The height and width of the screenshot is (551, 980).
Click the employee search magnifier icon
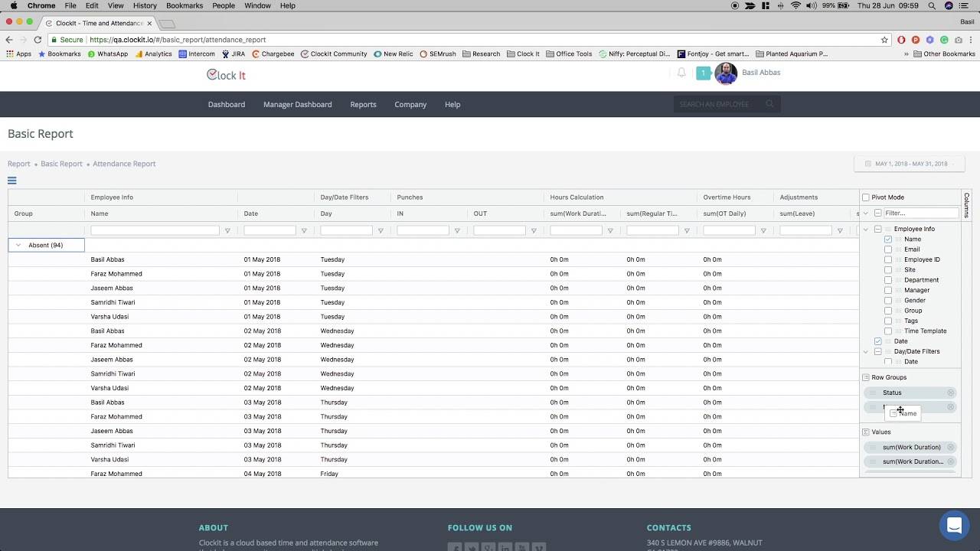pyautogui.click(x=769, y=103)
